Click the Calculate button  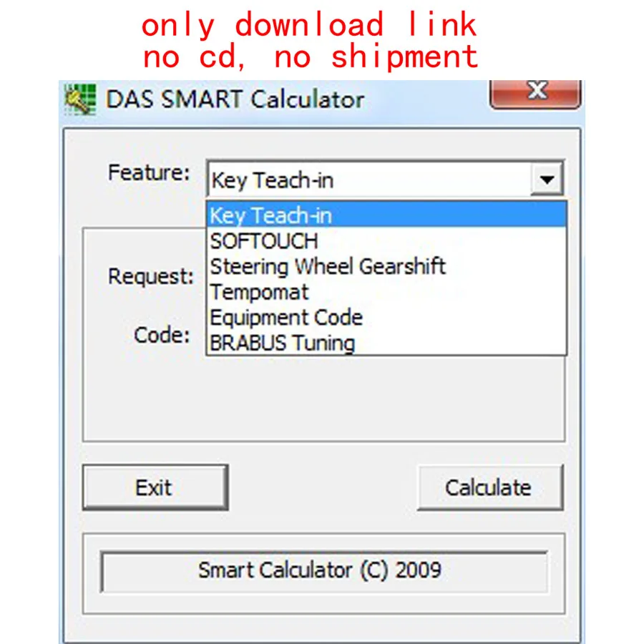[490, 487]
